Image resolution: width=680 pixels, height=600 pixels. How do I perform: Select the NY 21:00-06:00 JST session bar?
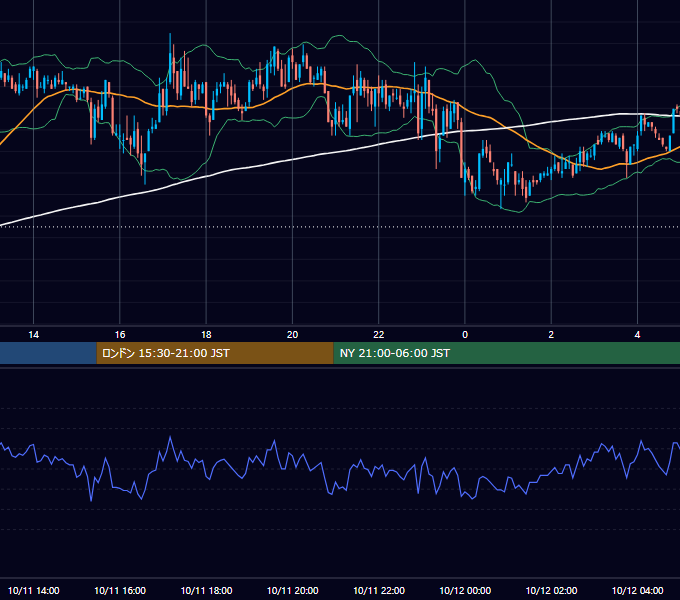tap(507, 353)
